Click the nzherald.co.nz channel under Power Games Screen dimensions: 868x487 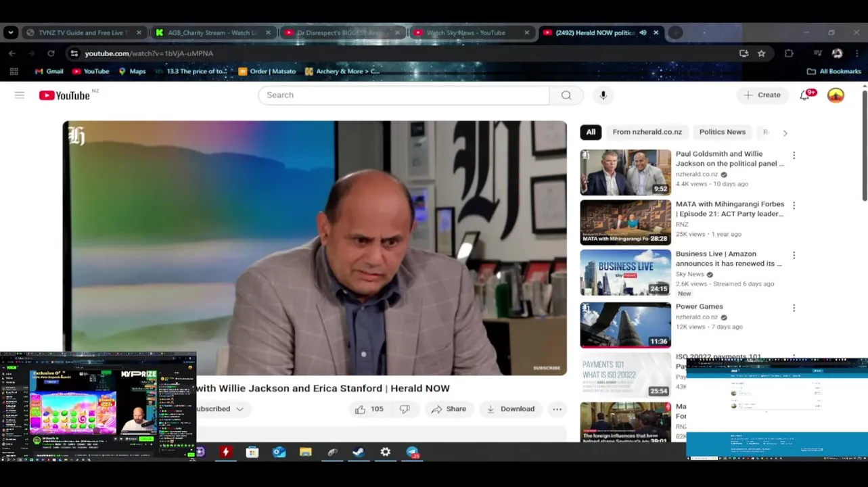tap(696, 317)
